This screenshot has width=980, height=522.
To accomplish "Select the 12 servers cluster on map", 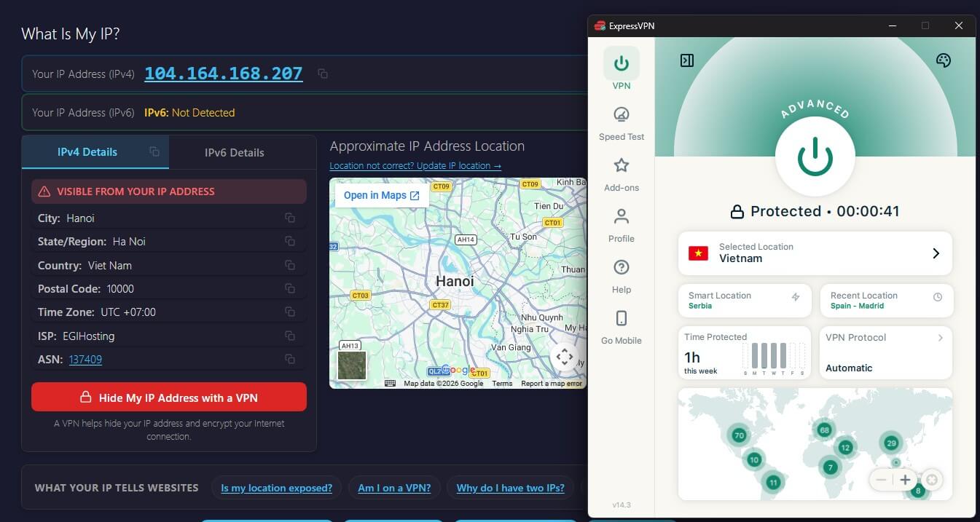I will (x=845, y=447).
